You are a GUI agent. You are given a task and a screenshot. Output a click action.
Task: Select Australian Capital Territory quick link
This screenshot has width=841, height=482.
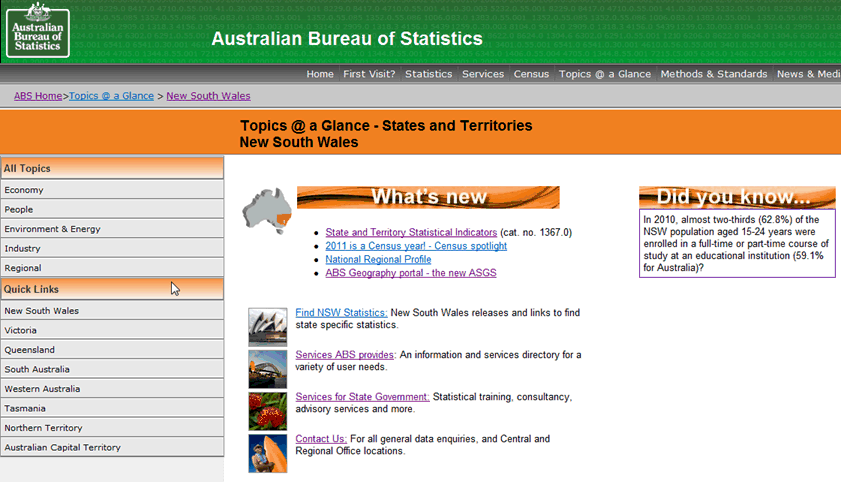point(62,447)
